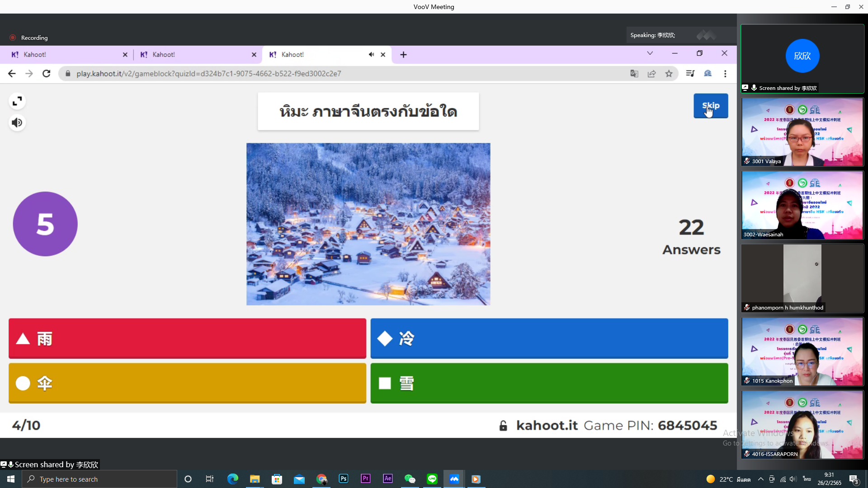Open Task View on taskbar
Image resolution: width=868 pixels, height=488 pixels.
pos(210,479)
